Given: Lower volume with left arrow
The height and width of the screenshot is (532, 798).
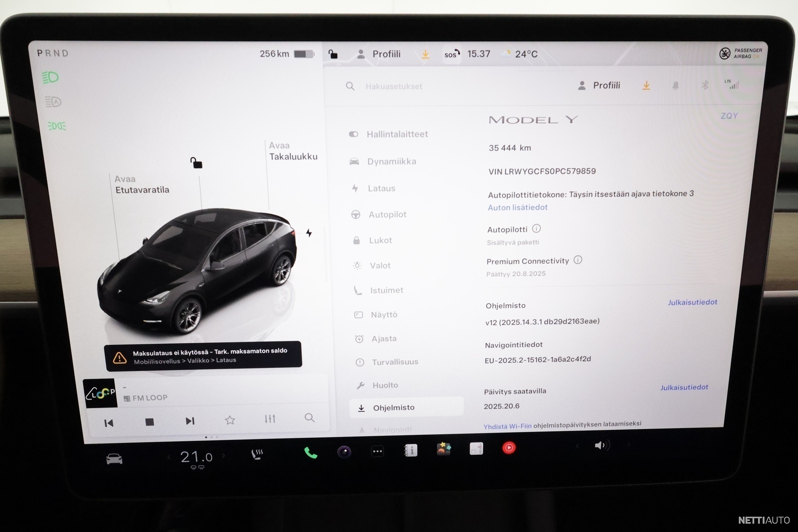Looking at the screenshot, I should click(x=577, y=446).
